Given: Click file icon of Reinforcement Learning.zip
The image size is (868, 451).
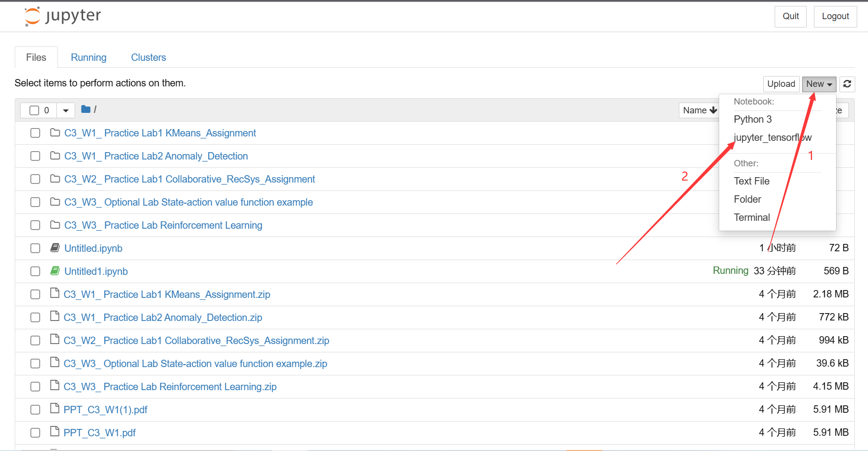Looking at the screenshot, I should (55, 386).
